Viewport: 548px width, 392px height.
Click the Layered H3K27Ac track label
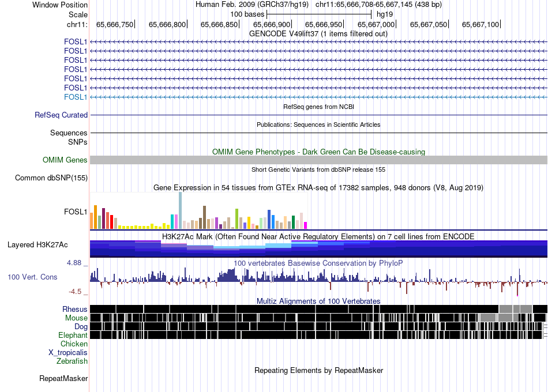point(37,244)
